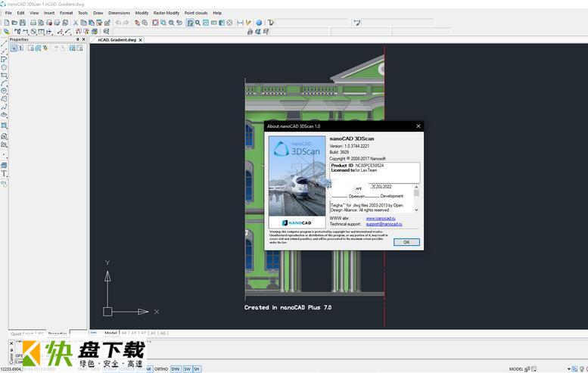Select the Line tool in the left toolbar
Viewport: 588px width, 373px height.
pyautogui.click(x=4, y=43)
